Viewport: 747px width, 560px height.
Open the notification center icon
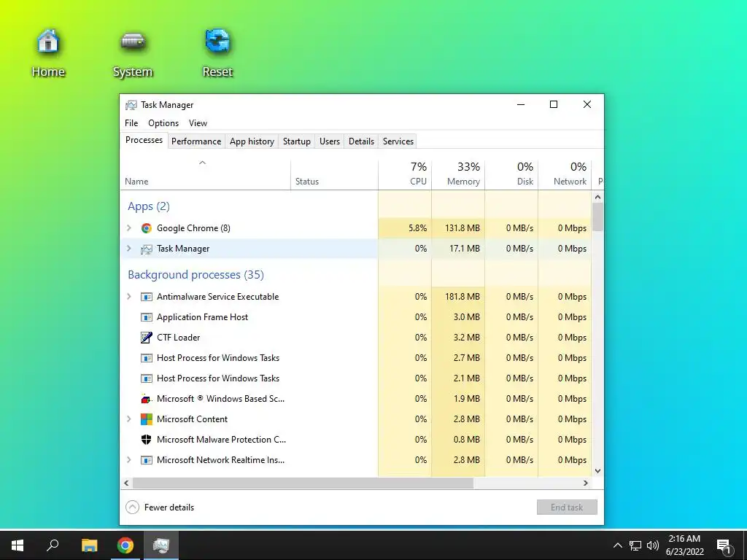point(724,546)
